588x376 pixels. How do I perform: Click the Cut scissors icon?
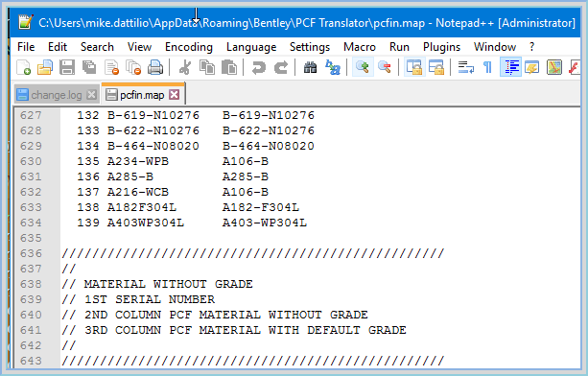point(184,67)
